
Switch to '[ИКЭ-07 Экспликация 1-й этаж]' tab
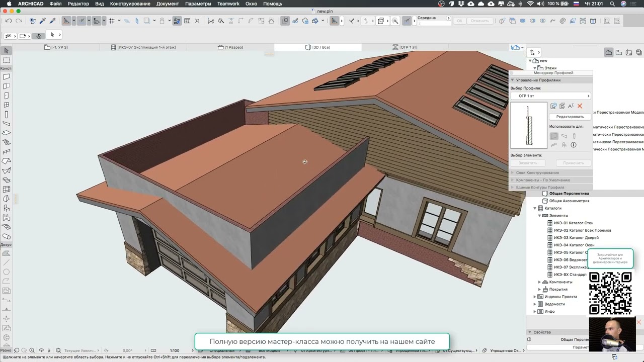click(x=144, y=47)
